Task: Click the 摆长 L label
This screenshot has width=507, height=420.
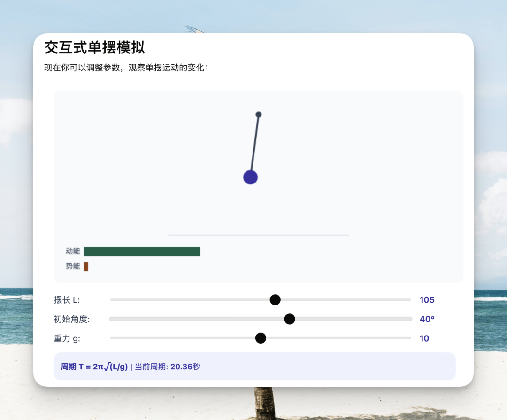Action: click(68, 300)
